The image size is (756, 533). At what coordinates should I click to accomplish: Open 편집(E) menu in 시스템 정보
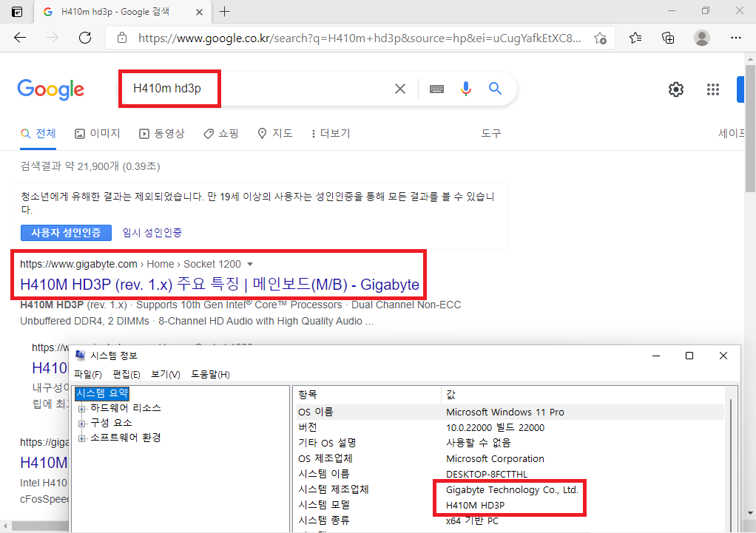(x=126, y=375)
